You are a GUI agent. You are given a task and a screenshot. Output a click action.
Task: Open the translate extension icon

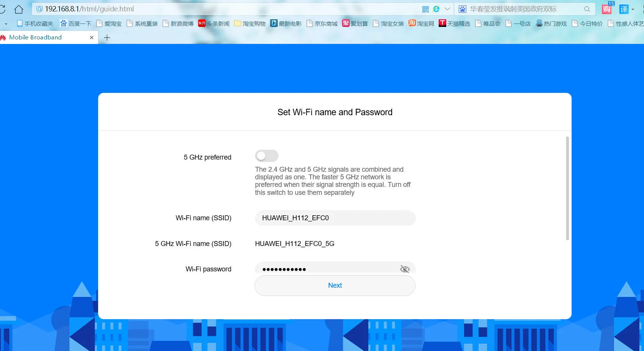(624, 9)
